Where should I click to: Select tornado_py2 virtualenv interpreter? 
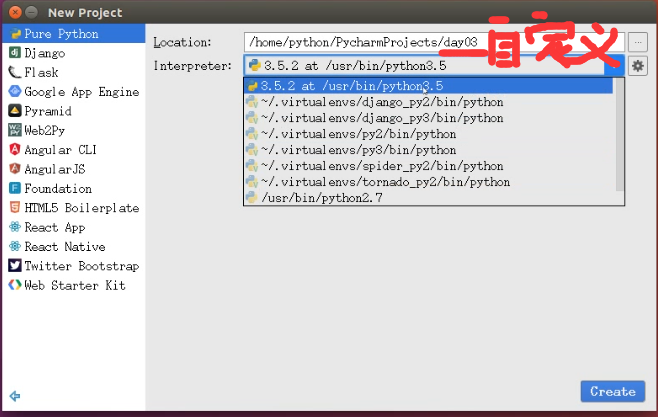pyautogui.click(x=428, y=182)
